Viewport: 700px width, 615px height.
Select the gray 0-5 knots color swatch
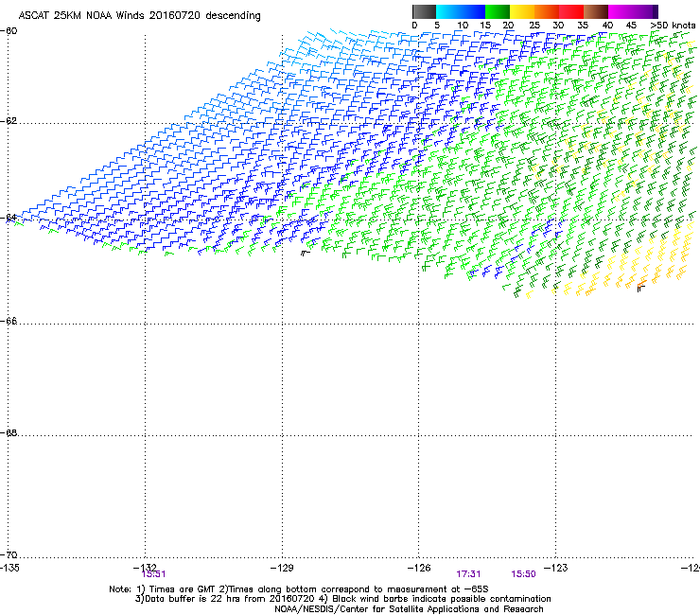coord(424,11)
